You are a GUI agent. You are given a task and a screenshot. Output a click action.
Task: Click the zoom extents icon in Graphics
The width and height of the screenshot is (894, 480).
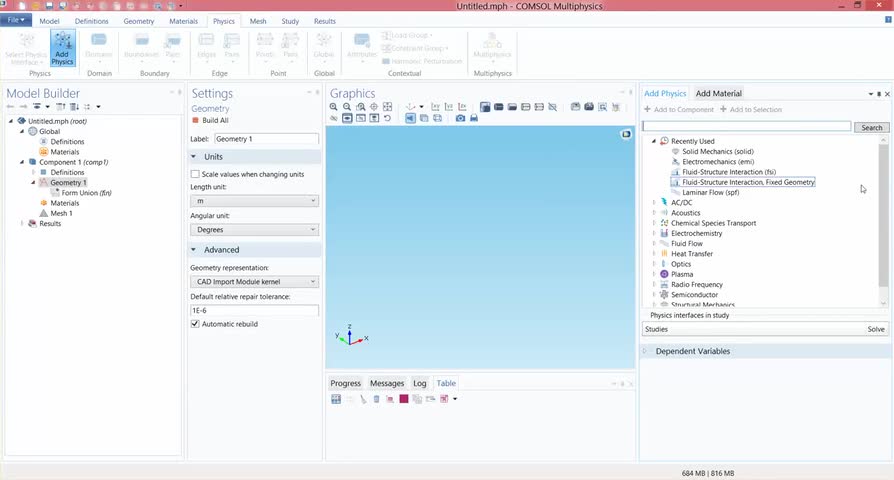pyautogui.click(x=388, y=107)
